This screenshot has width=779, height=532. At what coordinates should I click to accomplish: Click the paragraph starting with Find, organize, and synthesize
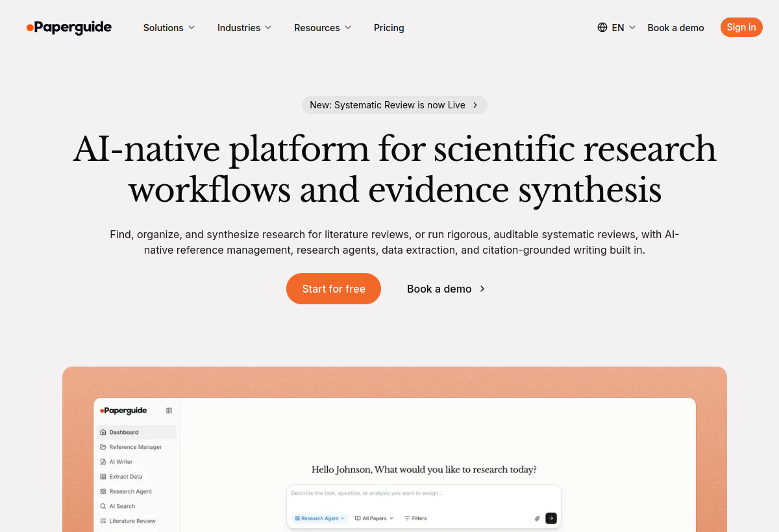pyautogui.click(x=395, y=242)
